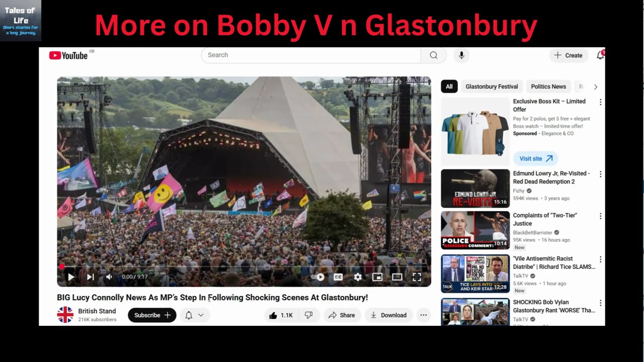Click the magnifier search button

pos(434,55)
